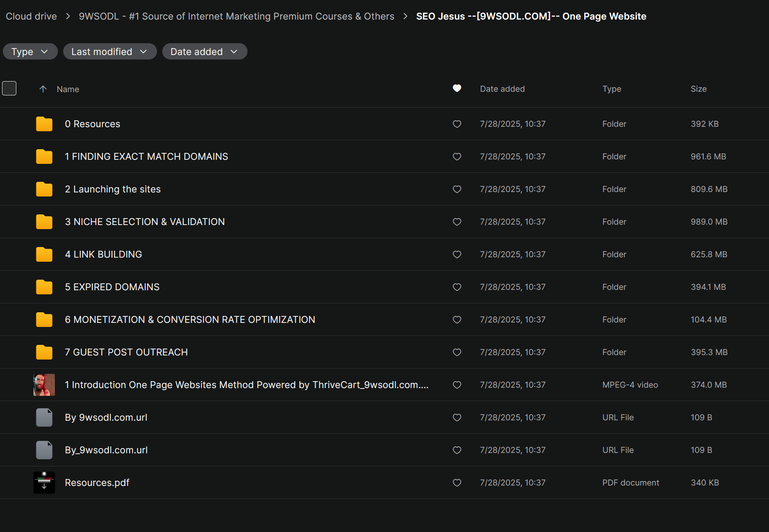Click the sort arrow beside Name column
This screenshot has height=532, width=769.
(43, 89)
